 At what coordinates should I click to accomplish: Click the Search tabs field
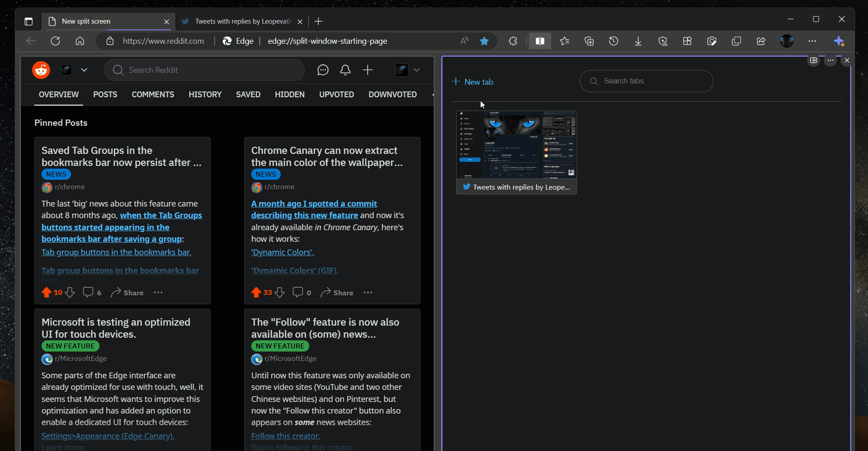click(x=646, y=81)
